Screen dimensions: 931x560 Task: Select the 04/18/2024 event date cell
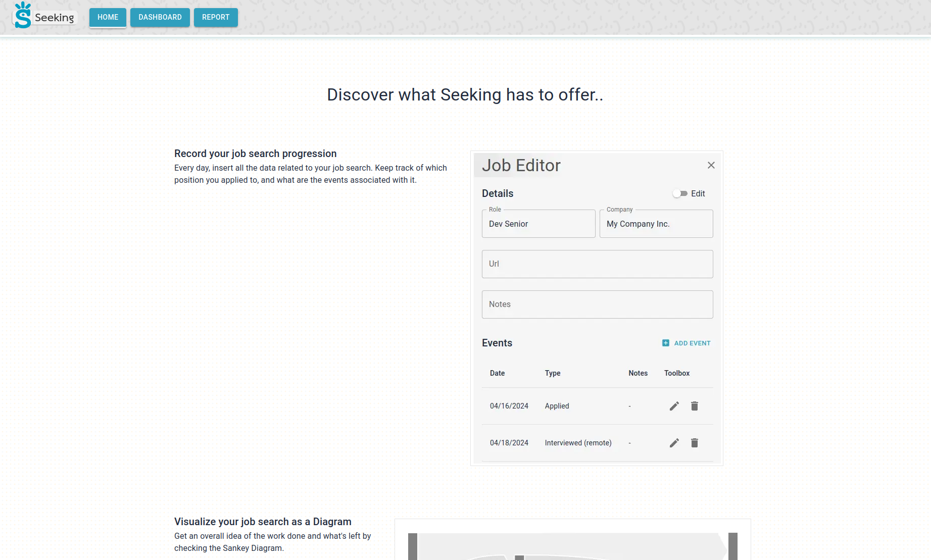point(509,443)
